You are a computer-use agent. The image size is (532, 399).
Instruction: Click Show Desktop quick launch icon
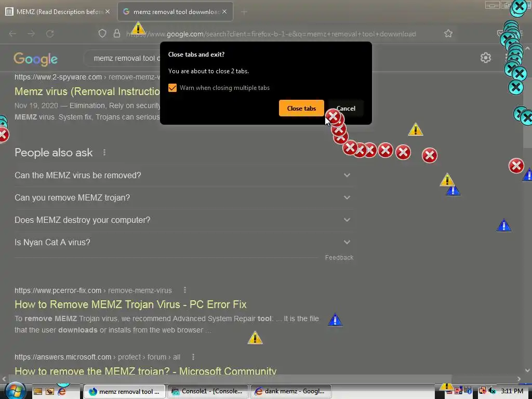click(x=37, y=392)
